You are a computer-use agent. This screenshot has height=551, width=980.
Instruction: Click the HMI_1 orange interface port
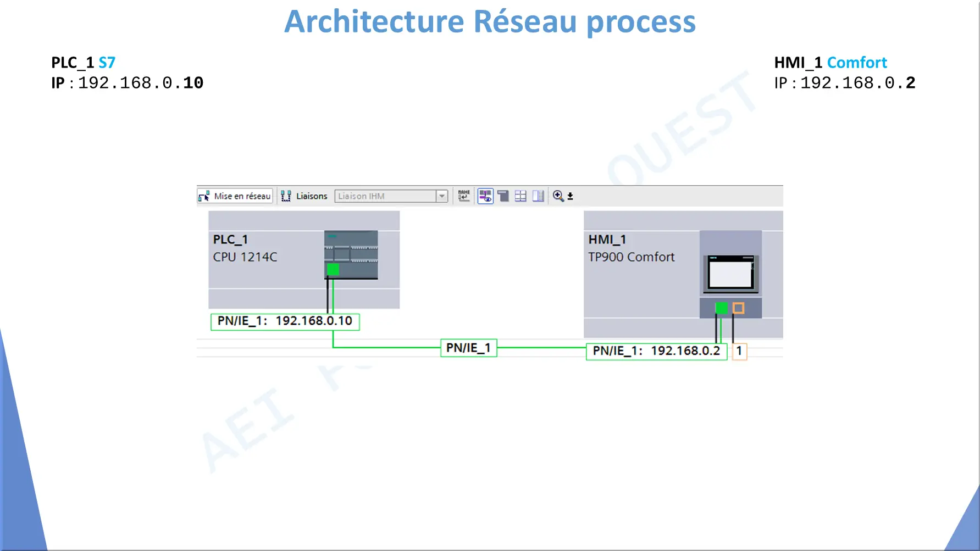[738, 308]
